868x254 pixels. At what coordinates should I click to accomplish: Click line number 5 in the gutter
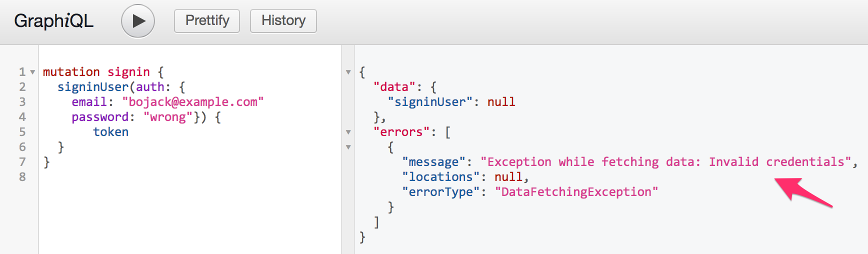(x=22, y=132)
